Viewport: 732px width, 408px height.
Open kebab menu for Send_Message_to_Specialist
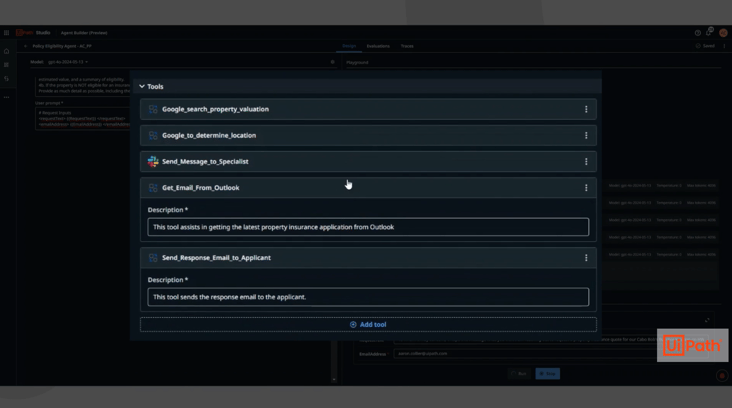pos(586,162)
